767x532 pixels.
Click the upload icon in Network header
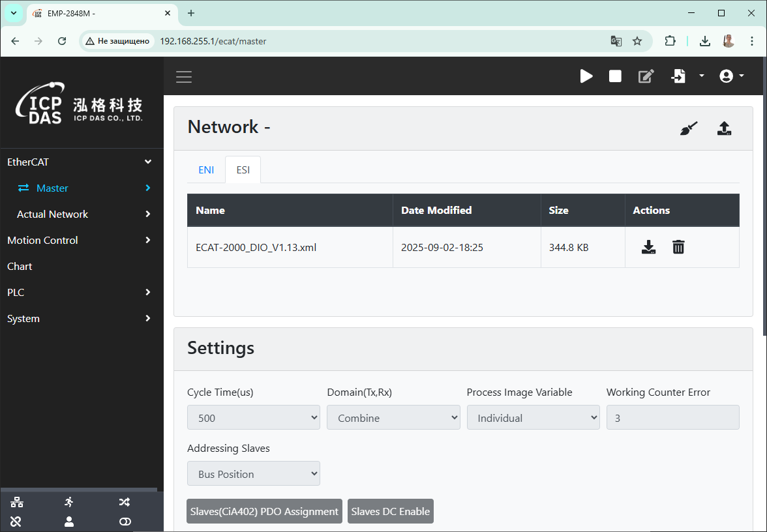click(x=724, y=128)
